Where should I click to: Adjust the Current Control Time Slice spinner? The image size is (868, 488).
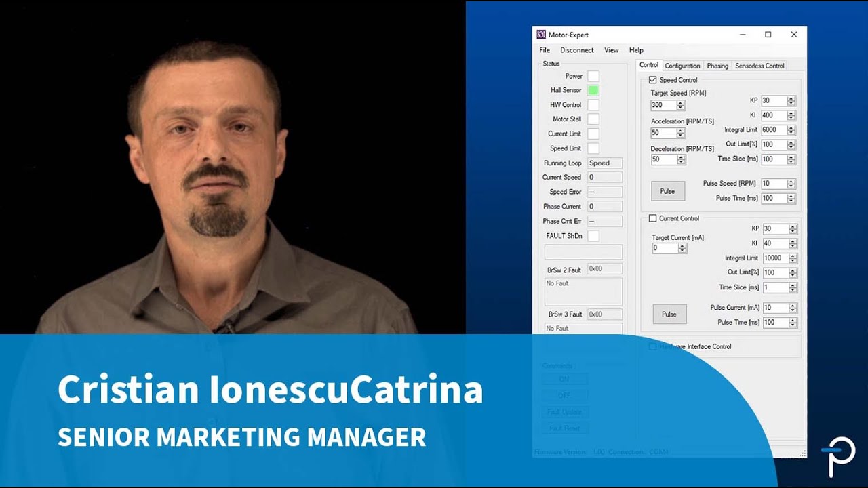793,287
